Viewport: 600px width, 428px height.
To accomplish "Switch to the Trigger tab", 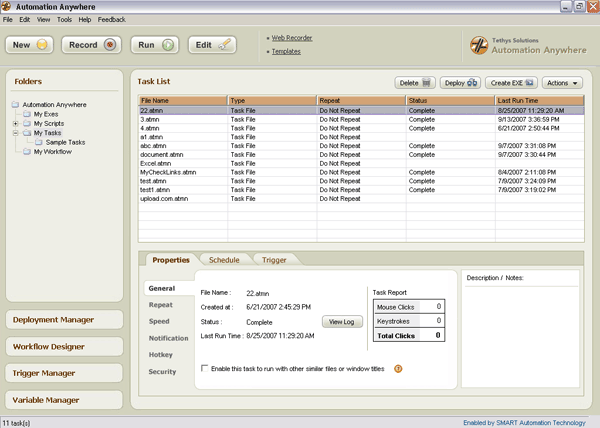I will tap(274, 260).
